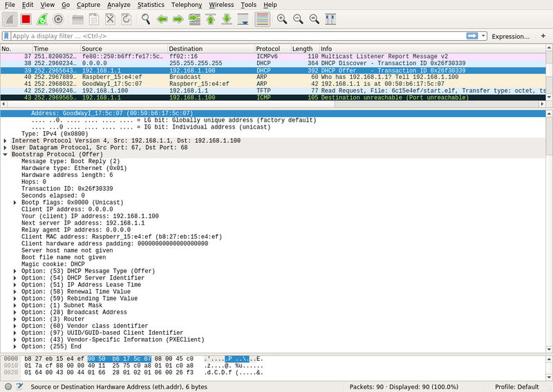Expand Option (43) Vendor-Specific Information

15,339
